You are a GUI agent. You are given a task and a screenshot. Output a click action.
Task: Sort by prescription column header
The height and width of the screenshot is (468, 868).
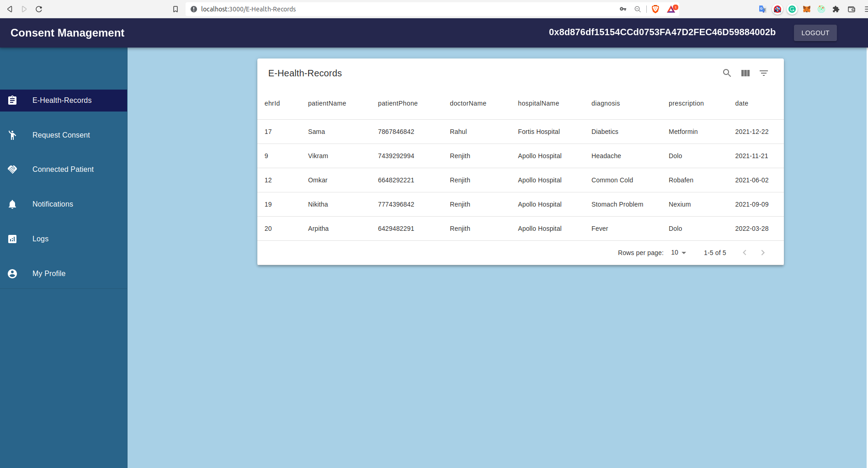686,103
